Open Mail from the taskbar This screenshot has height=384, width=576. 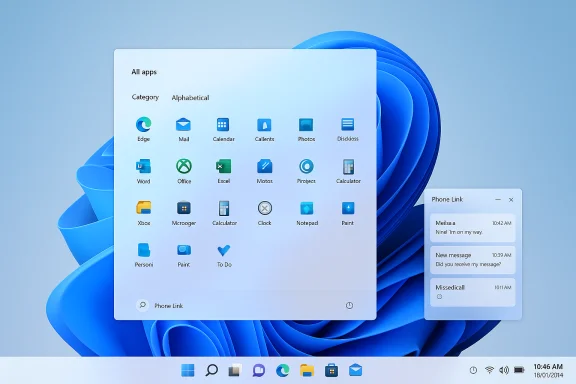355,370
